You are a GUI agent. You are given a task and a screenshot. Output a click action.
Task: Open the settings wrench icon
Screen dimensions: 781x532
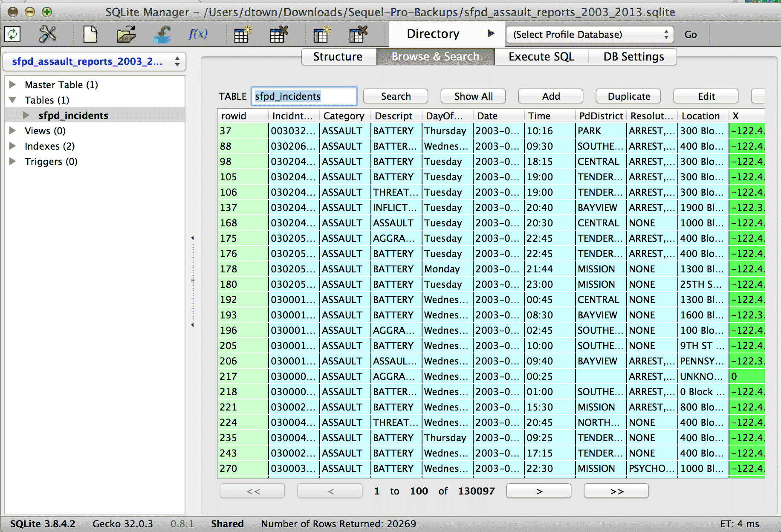47,34
